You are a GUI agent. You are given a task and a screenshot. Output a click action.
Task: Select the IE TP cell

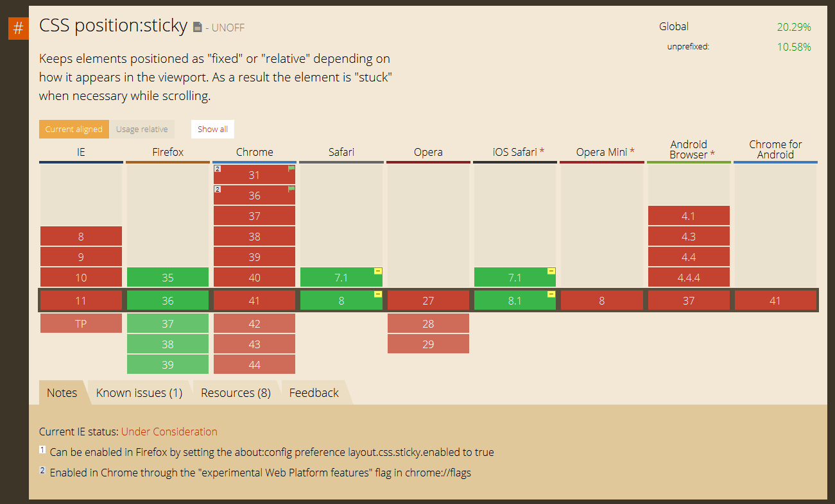tap(81, 324)
